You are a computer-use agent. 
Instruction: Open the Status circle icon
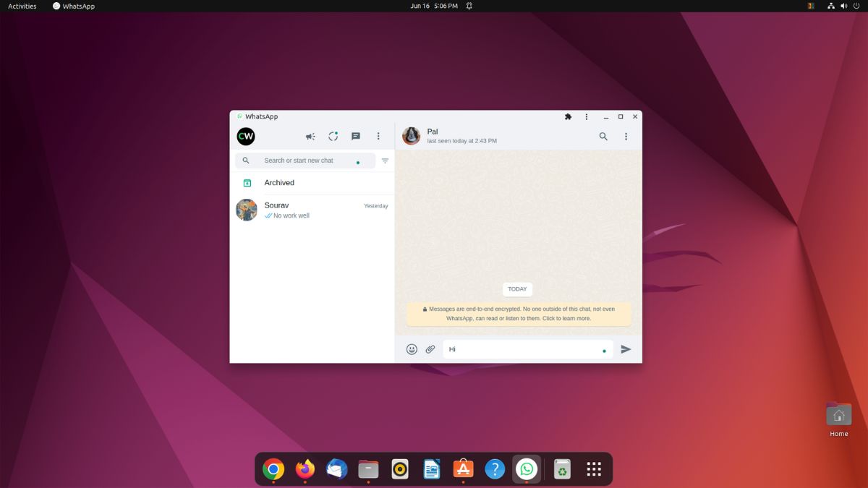pos(333,136)
